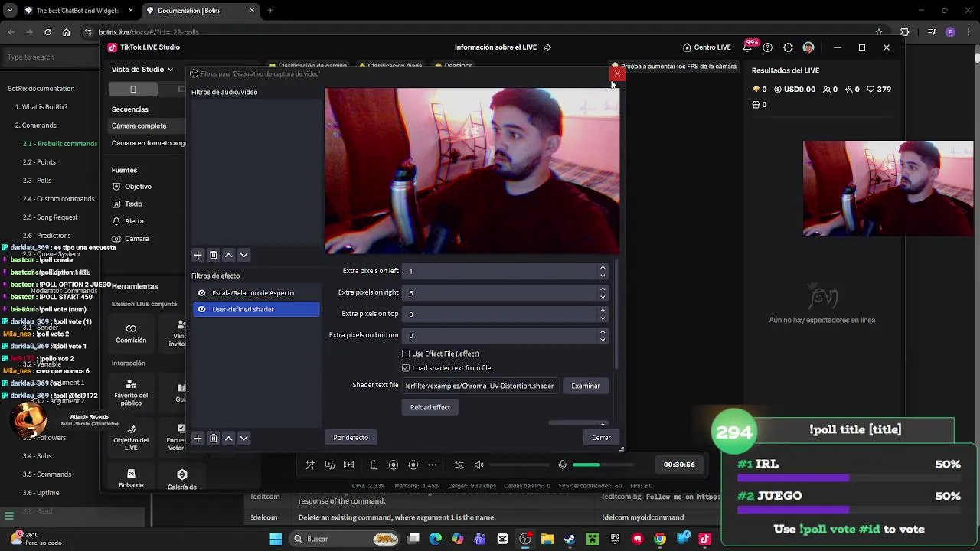
Task: Open a new browser tab
Action: 270,11
